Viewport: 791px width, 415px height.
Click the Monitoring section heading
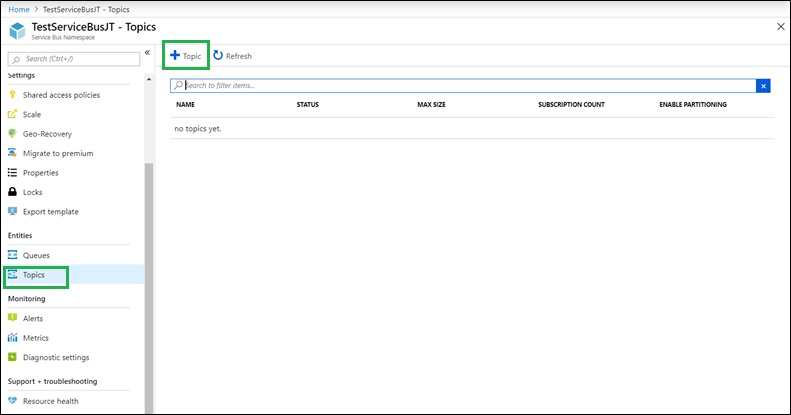point(26,299)
